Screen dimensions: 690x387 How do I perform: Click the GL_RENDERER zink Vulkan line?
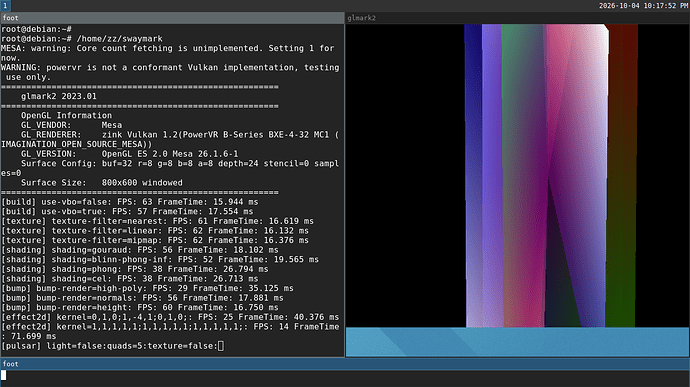170,140
